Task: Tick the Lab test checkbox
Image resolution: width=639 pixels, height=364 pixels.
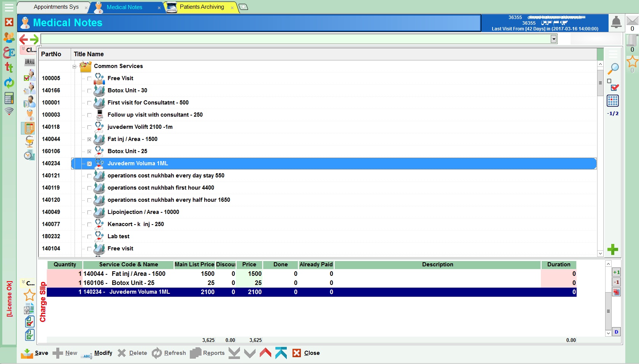Action: 89,237
